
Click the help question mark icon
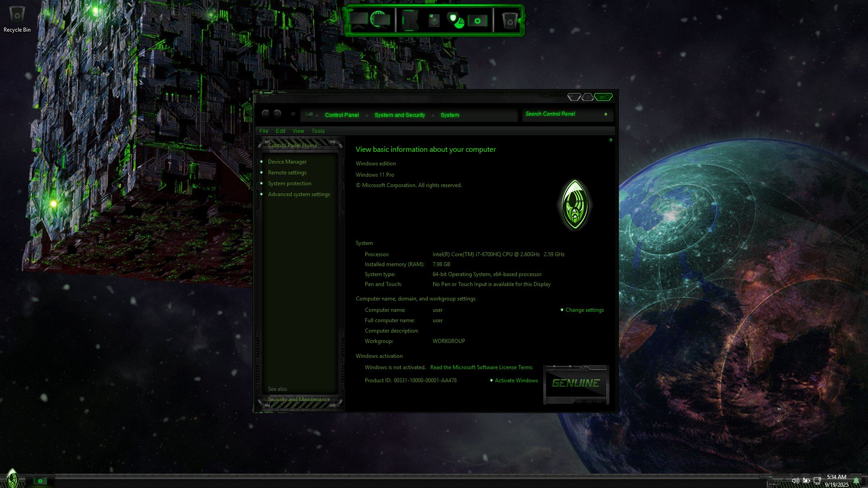click(610, 141)
